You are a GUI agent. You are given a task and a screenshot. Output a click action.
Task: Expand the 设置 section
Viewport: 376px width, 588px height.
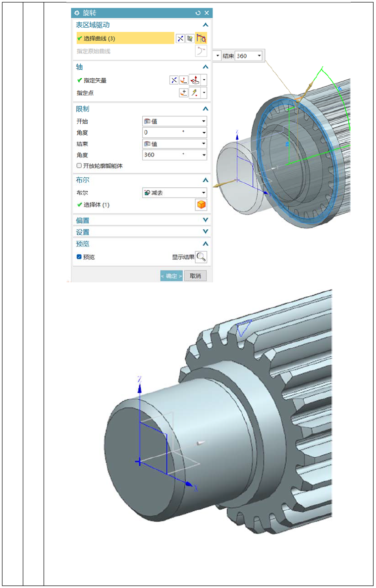[x=205, y=232]
